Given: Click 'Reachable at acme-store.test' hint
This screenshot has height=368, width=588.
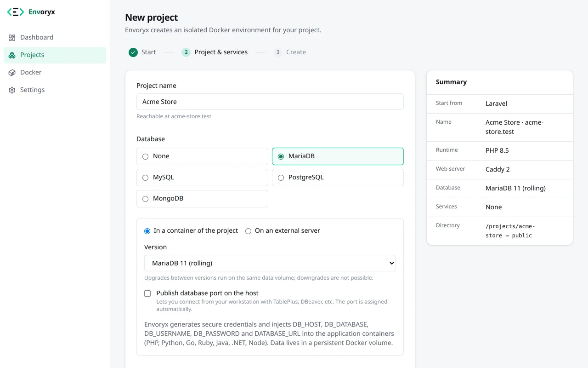Looking at the screenshot, I should (x=174, y=116).
